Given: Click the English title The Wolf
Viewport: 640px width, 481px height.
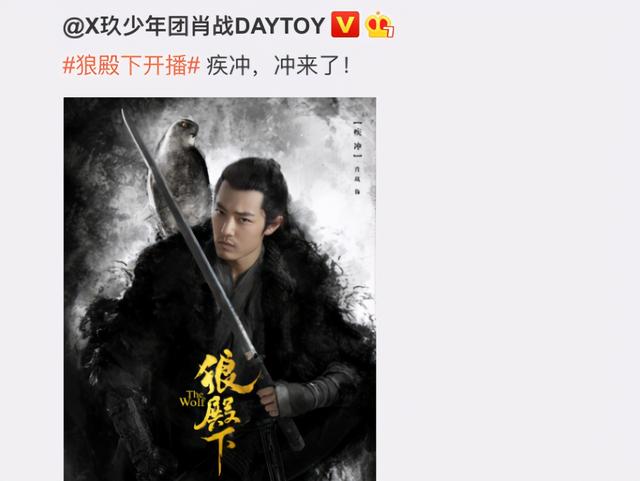Looking at the screenshot, I should coord(192,399).
